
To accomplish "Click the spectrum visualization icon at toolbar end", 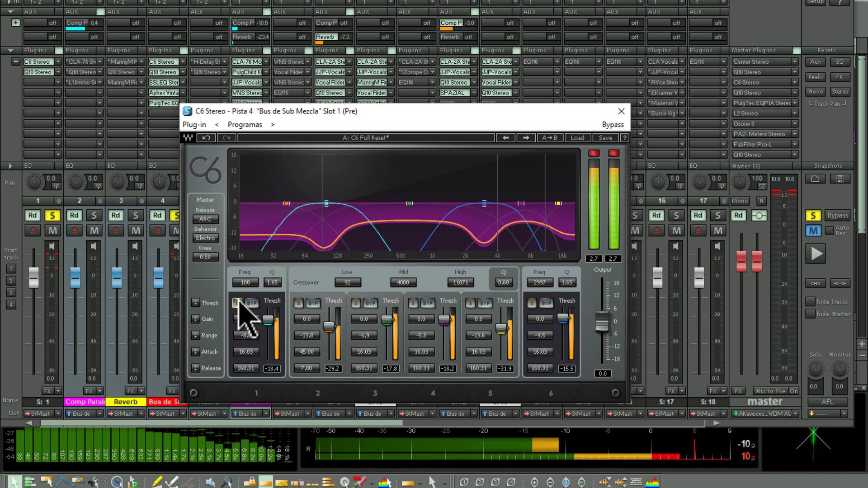I will pos(652,482).
